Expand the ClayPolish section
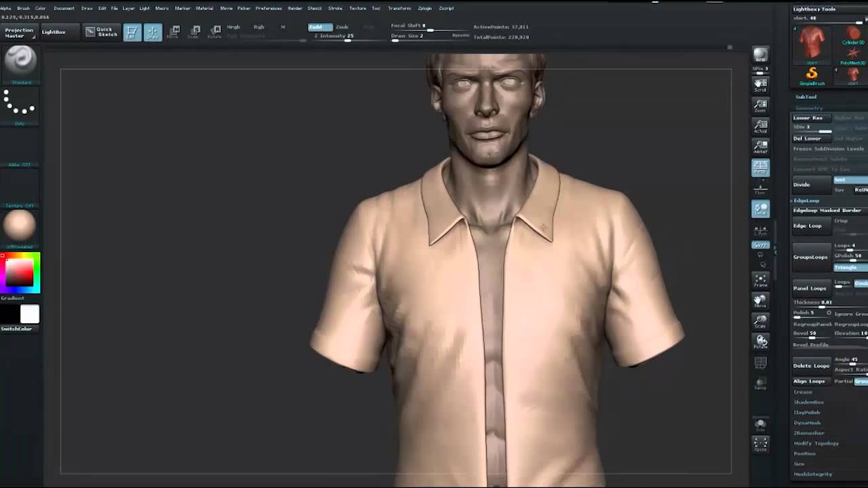 [807, 412]
